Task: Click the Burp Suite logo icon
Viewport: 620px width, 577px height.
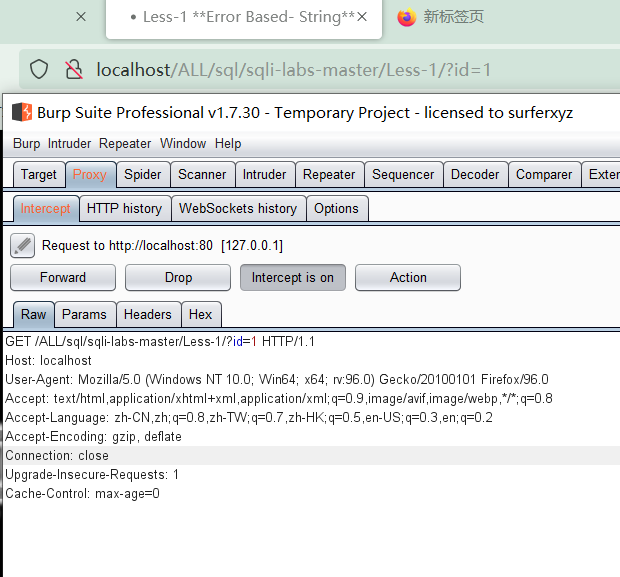Action: click(x=22, y=112)
